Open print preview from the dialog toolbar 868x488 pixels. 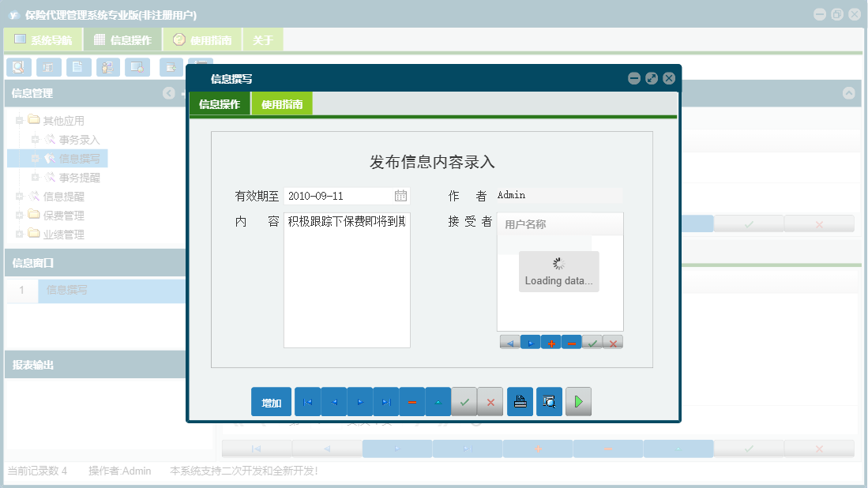[549, 401]
